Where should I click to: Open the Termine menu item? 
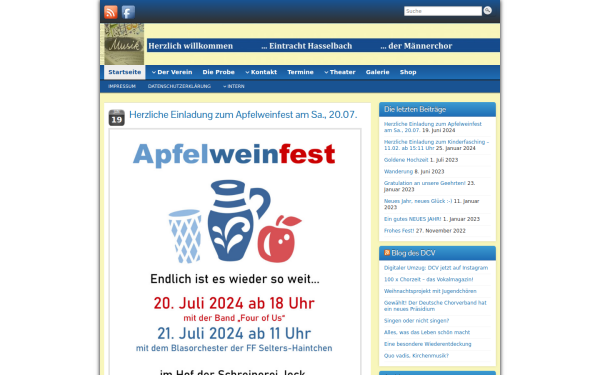tap(300, 72)
